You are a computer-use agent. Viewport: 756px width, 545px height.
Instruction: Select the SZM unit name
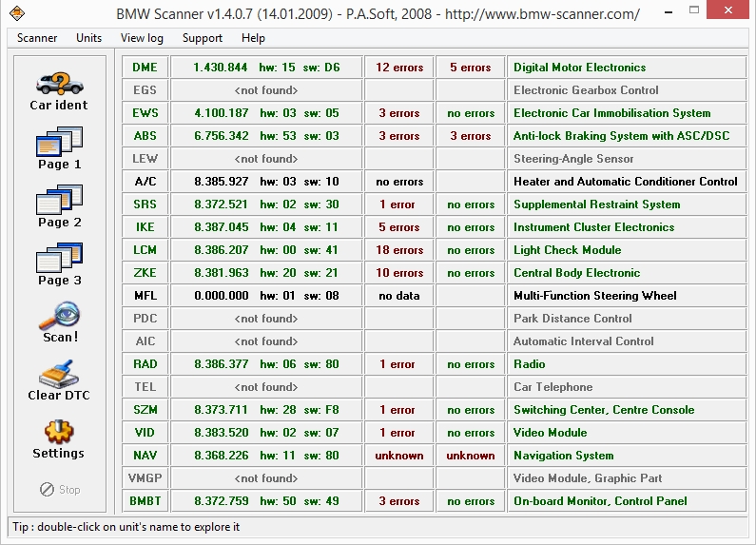pos(145,410)
